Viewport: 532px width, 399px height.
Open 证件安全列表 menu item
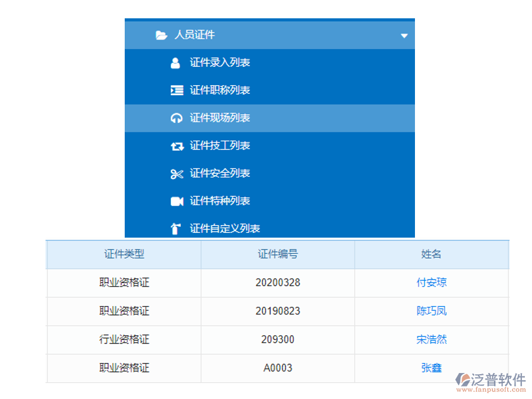[270, 174]
